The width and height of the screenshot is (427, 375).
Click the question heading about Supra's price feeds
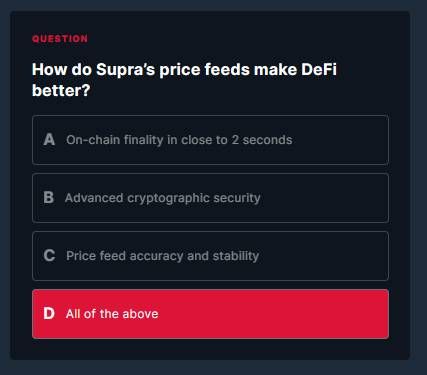184,80
